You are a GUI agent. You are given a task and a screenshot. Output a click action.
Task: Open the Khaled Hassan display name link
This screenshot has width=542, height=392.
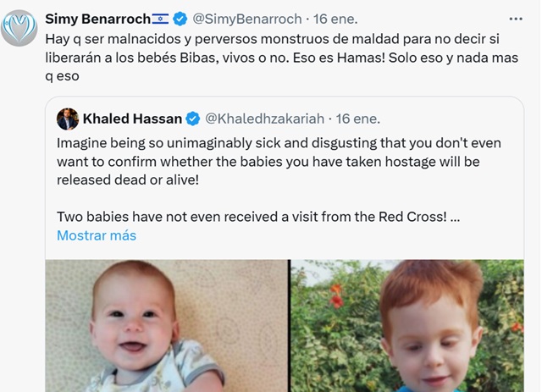click(x=132, y=119)
